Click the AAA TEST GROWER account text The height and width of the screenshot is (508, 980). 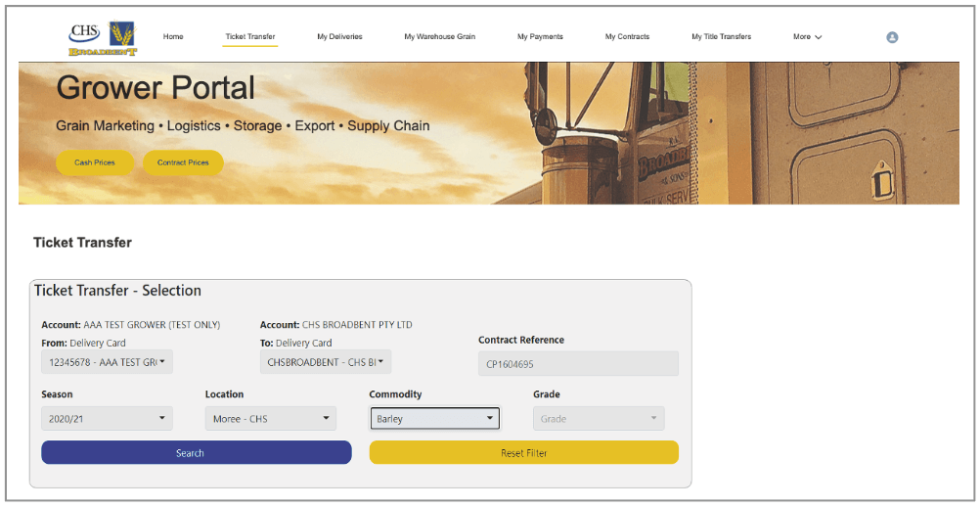point(152,325)
